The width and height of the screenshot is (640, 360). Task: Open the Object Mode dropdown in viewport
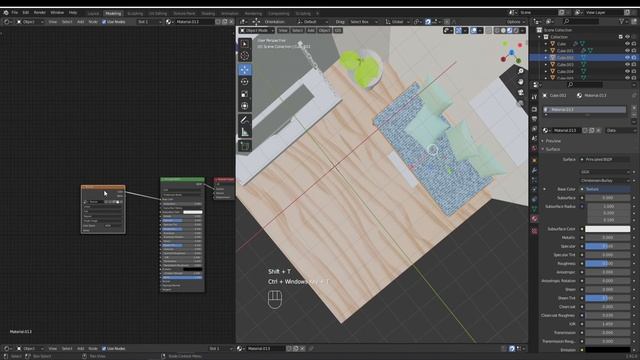click(257, 30)
